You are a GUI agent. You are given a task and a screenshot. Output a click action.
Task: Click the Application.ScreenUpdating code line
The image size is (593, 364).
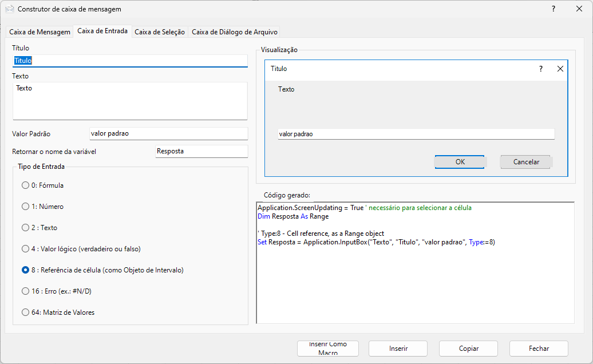(365, 208)
